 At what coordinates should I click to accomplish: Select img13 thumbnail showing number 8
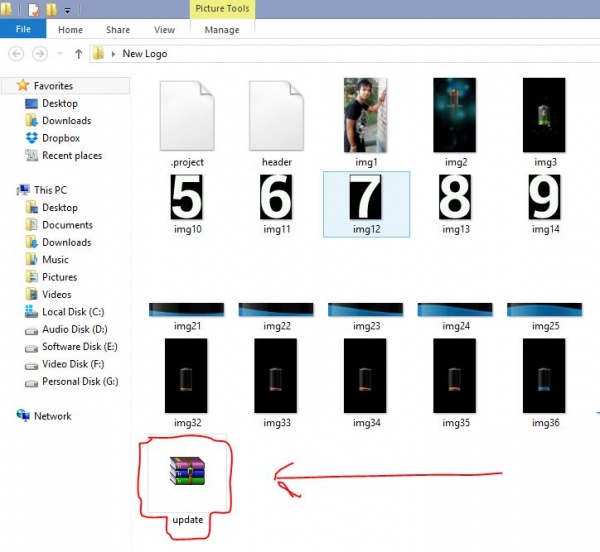(x=455, y=197)
